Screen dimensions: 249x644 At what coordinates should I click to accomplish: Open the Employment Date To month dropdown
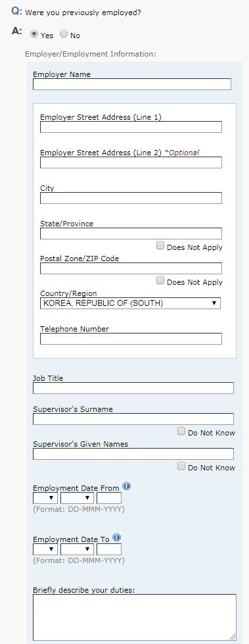click(77, 549)
